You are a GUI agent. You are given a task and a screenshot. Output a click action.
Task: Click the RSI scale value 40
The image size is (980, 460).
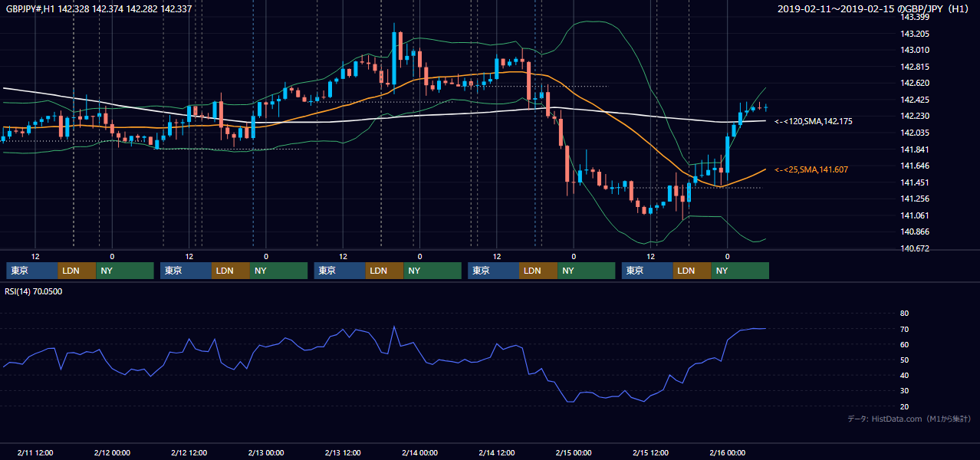(904, 375)
